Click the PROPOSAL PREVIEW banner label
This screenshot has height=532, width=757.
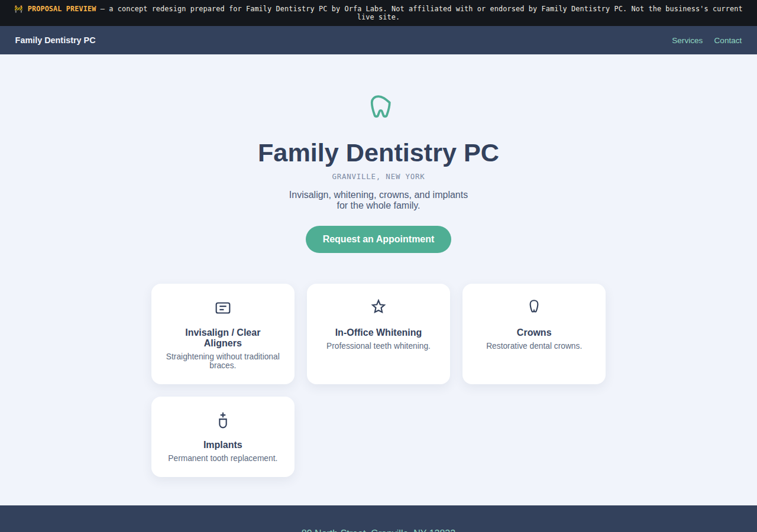[62, 9]
